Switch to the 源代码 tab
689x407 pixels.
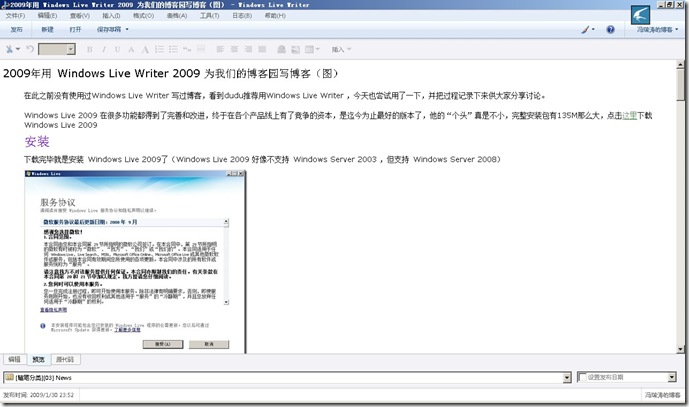pyautogui.click(x=65, y=359)
